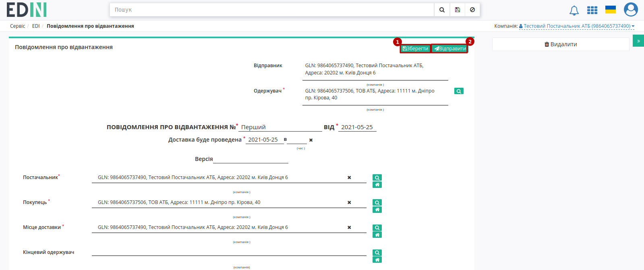
Task: Switch language via Ukrainian flag
Action: [x=611, y=10]
